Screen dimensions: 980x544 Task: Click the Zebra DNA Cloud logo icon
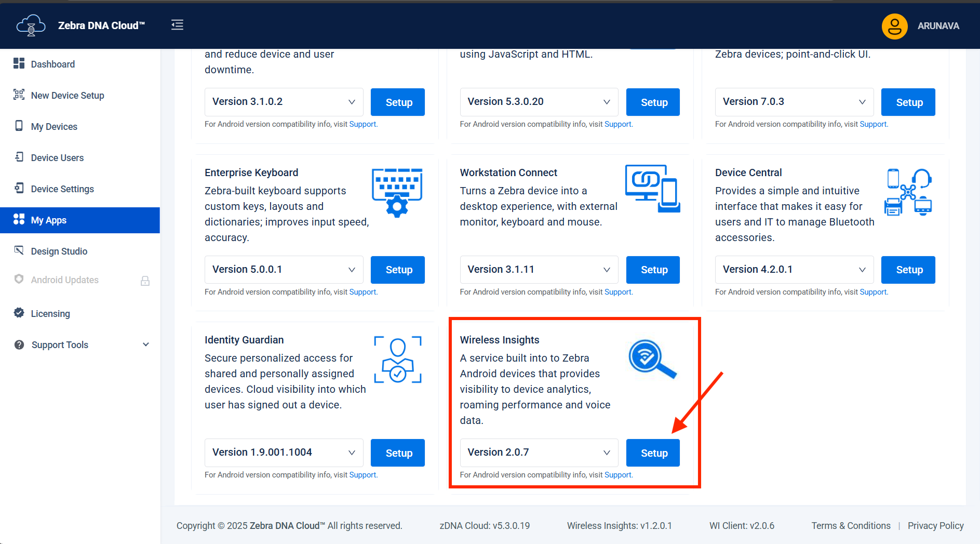pos(31,25)
